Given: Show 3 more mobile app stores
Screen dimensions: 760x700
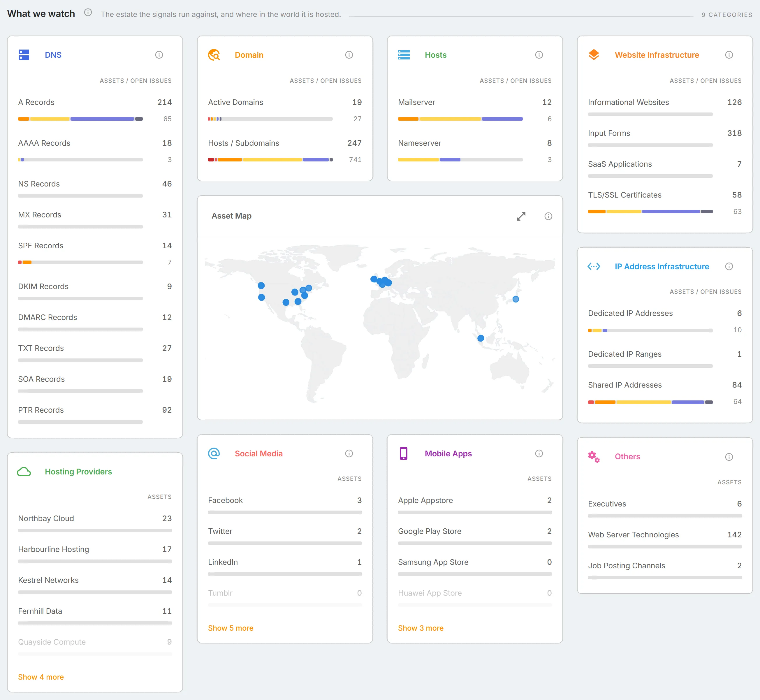Looking at the screenshot, I should click(421, 628).
